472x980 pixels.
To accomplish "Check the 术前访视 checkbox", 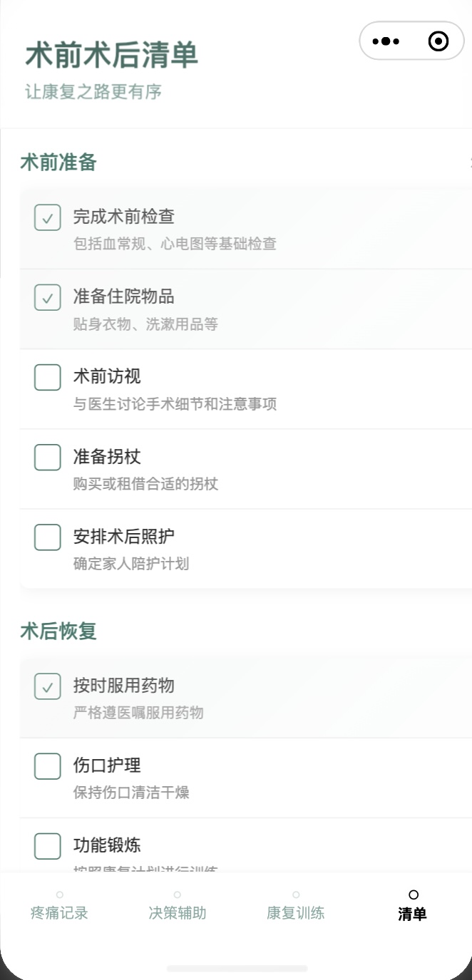I will pos(47,377).
